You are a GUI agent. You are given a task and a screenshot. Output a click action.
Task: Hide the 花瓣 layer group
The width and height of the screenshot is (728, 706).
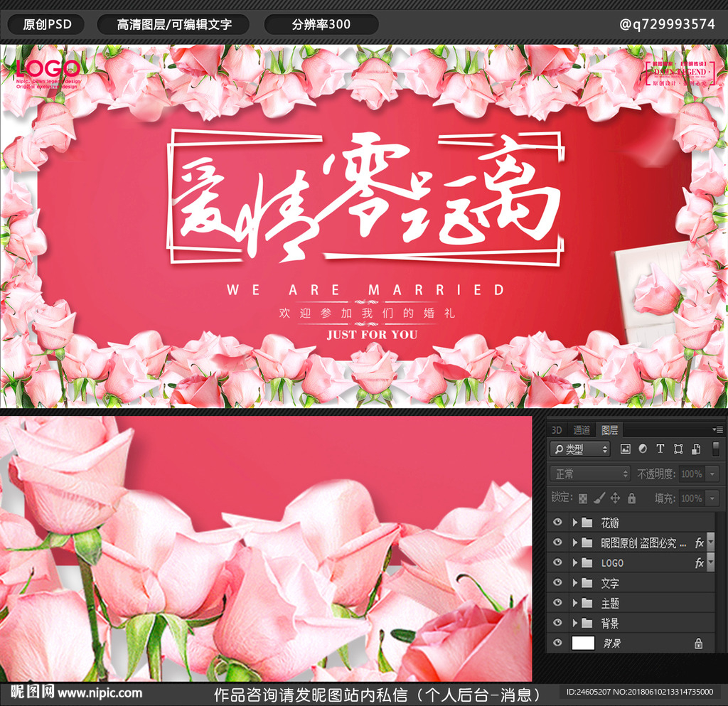[557, 523]
